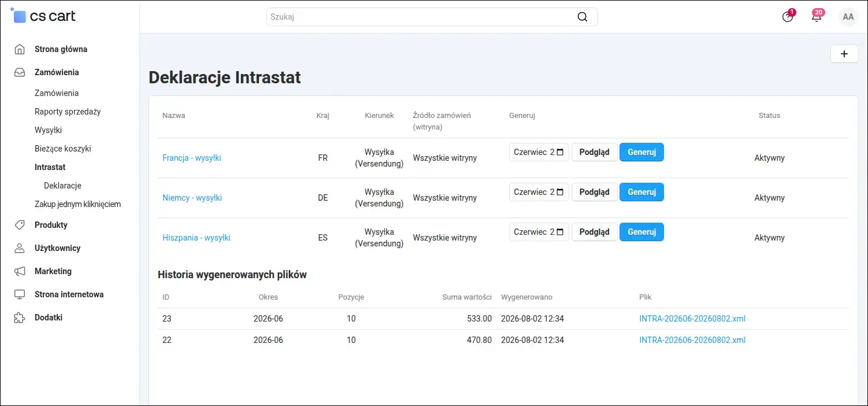This screenshot has width=868, height=406.
Task: Click Aktywny status in Francja row
Action: [x=769, y=158]
